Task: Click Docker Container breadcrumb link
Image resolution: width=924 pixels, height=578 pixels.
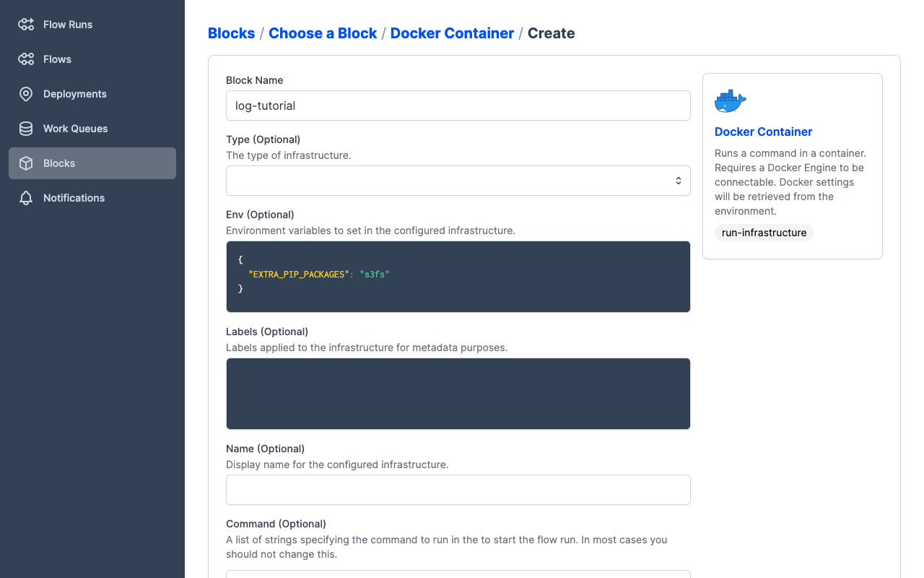Action: (x=452, y=33)
